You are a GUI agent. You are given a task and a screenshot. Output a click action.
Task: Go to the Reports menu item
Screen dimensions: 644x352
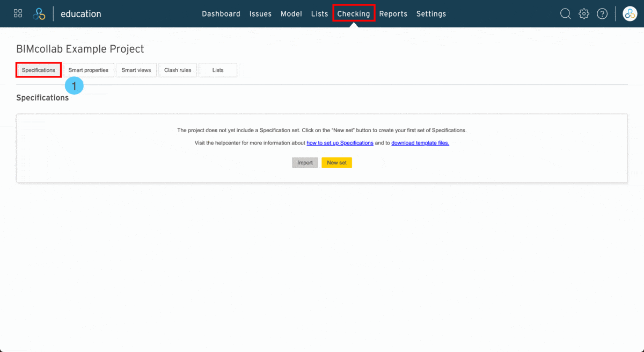tap(393, 13)
